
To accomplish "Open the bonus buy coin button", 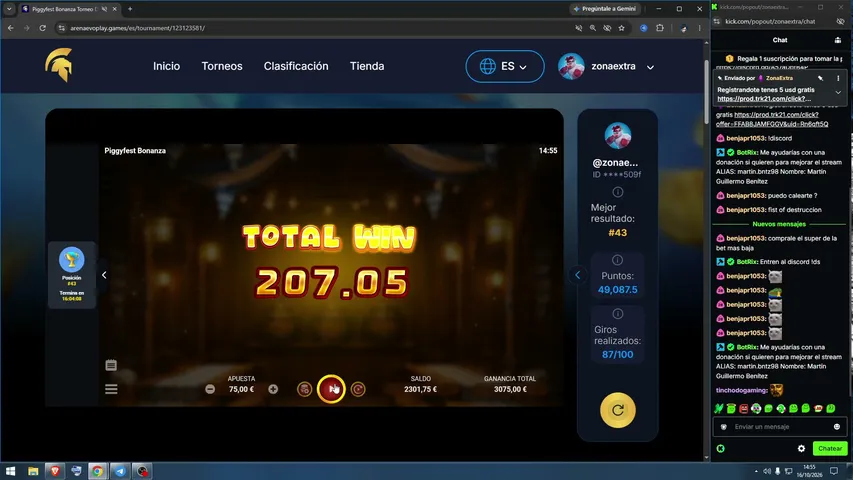I will pos(304,389).
